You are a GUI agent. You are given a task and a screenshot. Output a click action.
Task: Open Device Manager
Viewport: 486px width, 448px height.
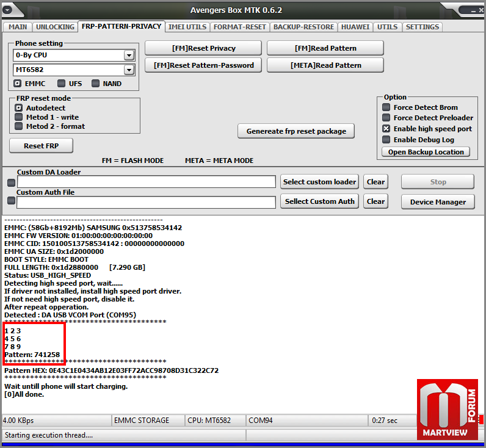(x=438, y=202)
